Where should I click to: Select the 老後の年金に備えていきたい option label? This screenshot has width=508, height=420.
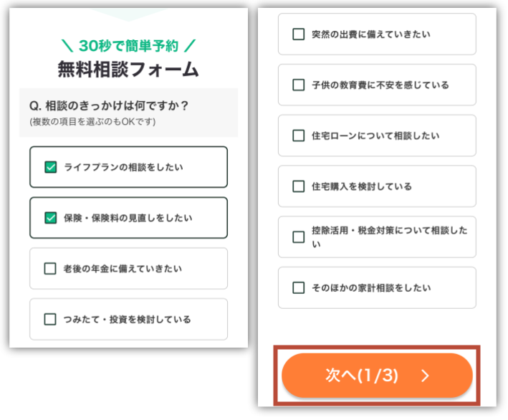(123, 269)
